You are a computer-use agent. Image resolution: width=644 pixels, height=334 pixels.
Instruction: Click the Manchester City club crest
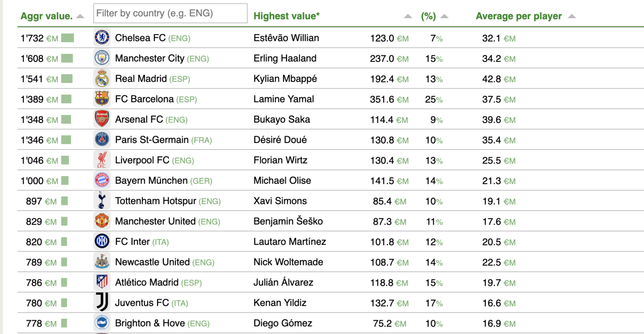coord(102,58)
